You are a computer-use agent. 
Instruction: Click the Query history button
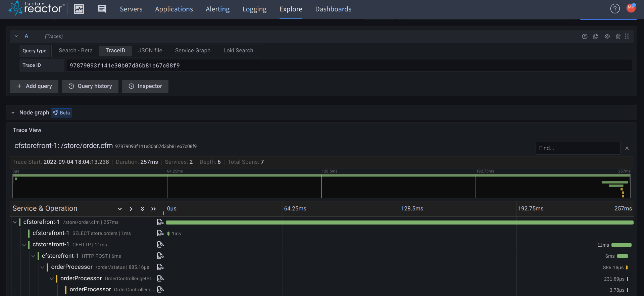click(90, 86)
